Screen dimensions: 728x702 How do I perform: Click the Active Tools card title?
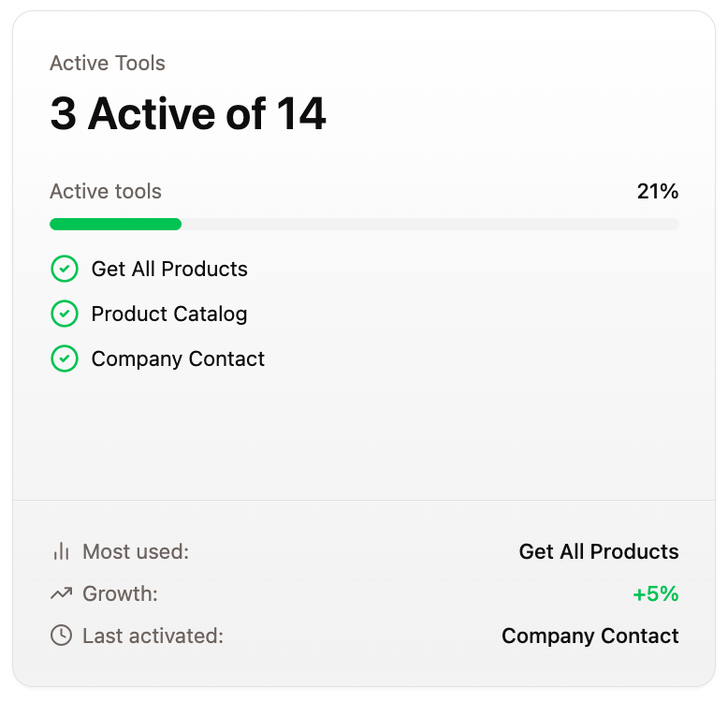108,63
